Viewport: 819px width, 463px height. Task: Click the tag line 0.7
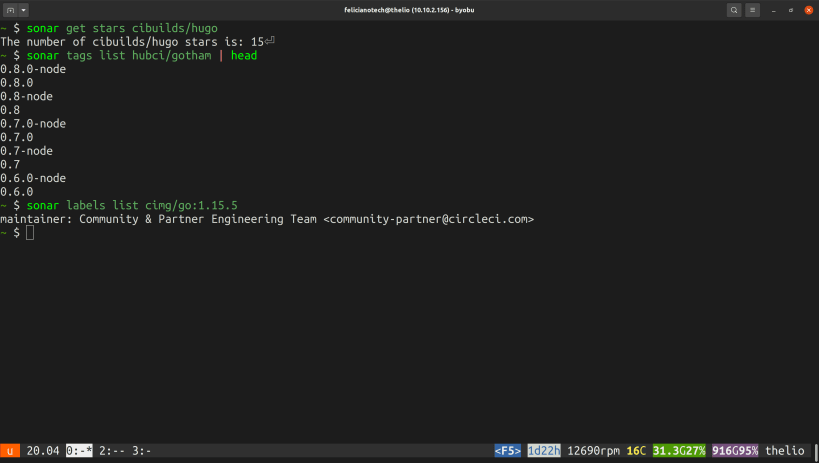(x=10, y=164)
